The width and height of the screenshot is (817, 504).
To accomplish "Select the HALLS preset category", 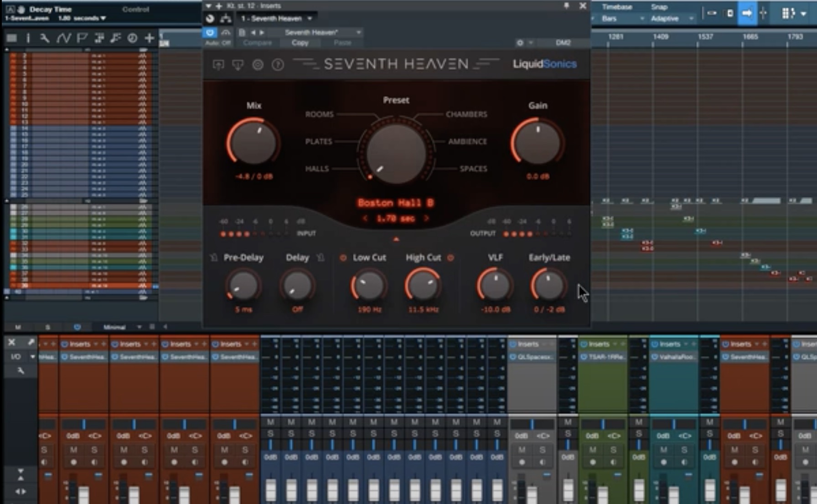I will (317, 169).
